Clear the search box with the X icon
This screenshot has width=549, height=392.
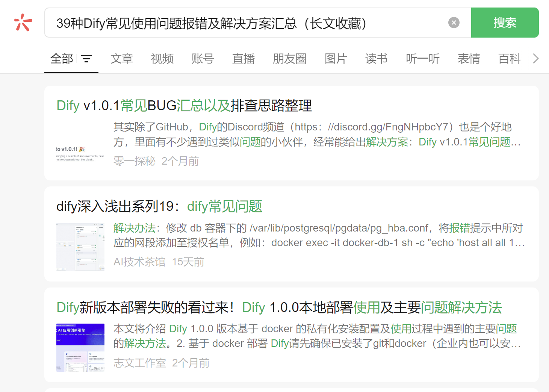click(454, 23)
